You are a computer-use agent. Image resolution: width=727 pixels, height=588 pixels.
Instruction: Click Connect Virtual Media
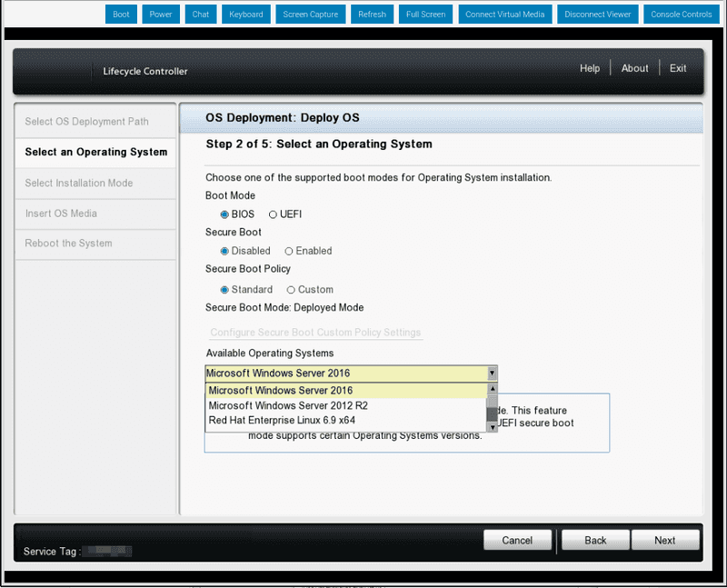coord(504,15)
